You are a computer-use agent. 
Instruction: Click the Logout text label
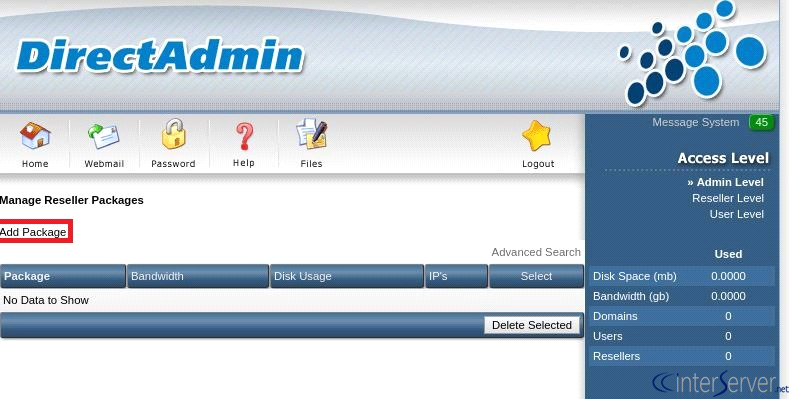click(x=538, y=164)
